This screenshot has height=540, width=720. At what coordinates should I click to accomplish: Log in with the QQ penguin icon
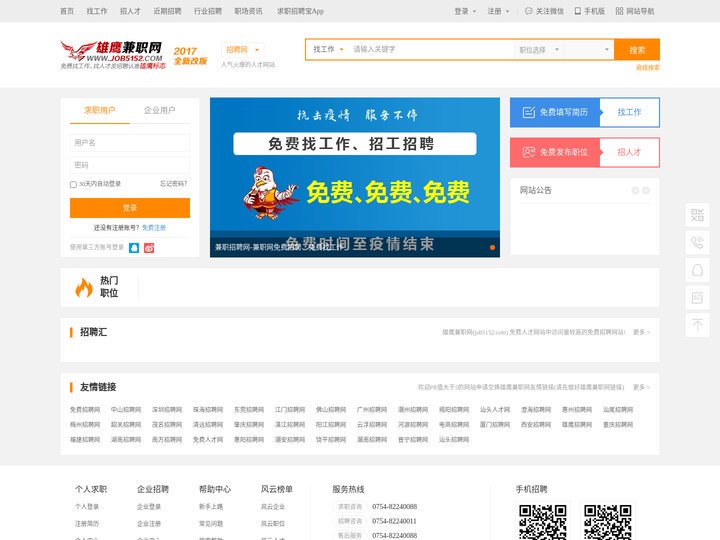tap(134, 248)
